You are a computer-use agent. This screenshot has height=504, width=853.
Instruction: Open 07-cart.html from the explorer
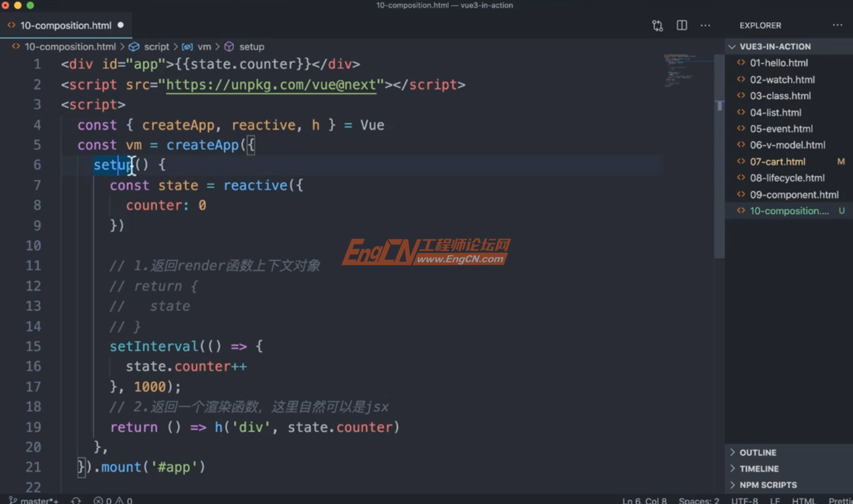click(x=778, y=161)
